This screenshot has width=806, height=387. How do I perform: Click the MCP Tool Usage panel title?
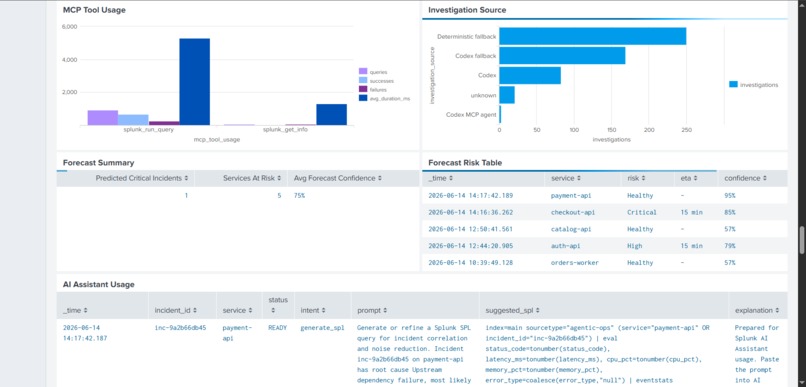(x=94, y=10)
